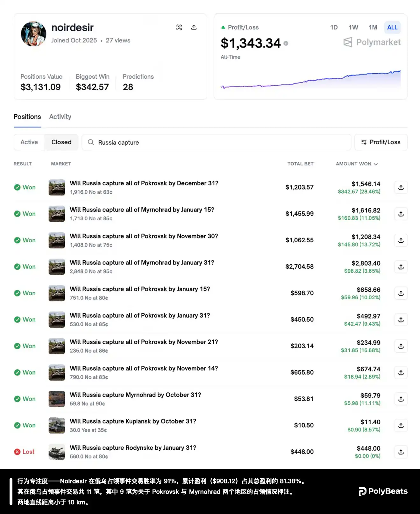420x514 pixels.
Task: Share the Pokrovsk by November 30 position
Action: pos(401,240)
